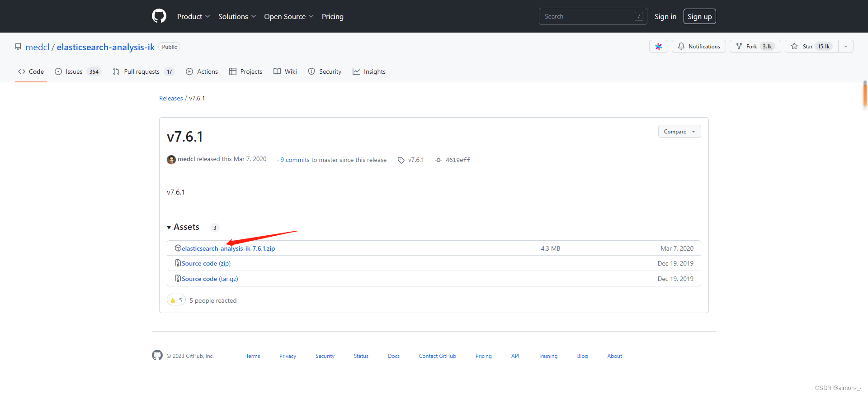Image resolution: width=868 pixels, height=395 pixels.
Task: Open commit 4619eff
Action: [453, 160]
